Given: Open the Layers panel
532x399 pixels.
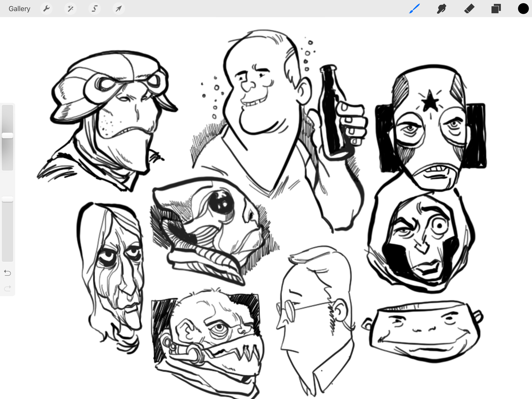Looking at the screenshot, I should point(496,9).
